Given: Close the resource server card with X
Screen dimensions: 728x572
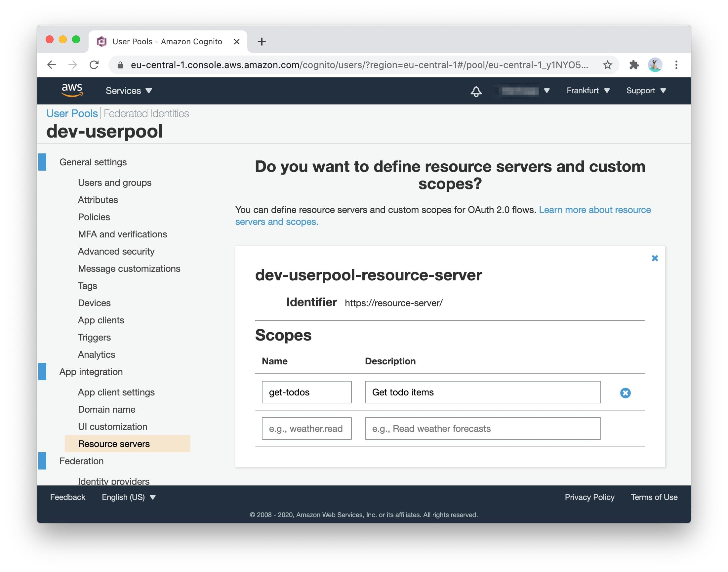Looking at the screenshot, I should pyautogui.click(x=654, y=258).
